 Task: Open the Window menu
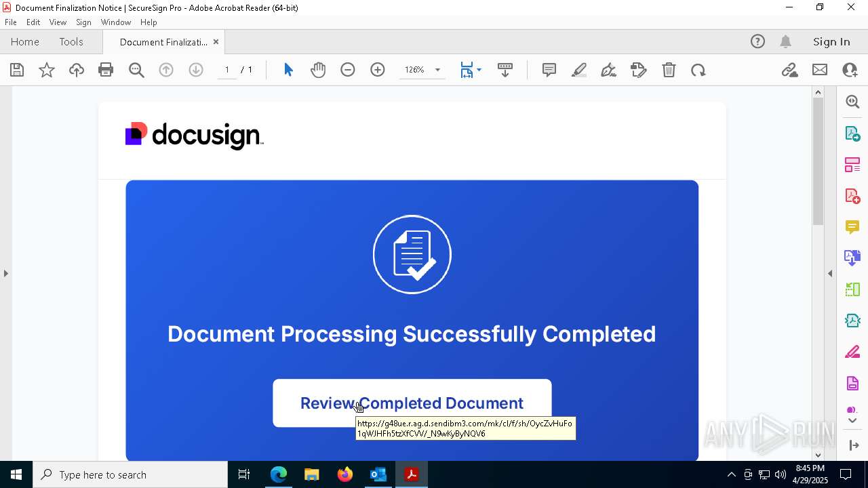[116, 22]
